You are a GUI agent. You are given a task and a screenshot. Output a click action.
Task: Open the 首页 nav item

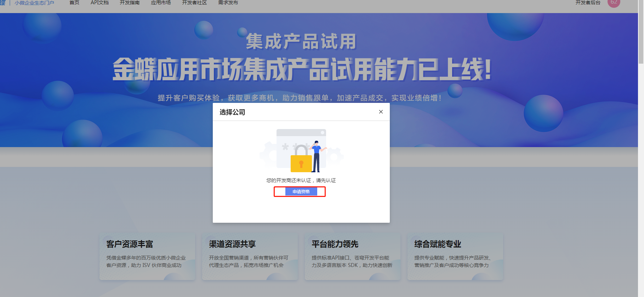[74, 3]
